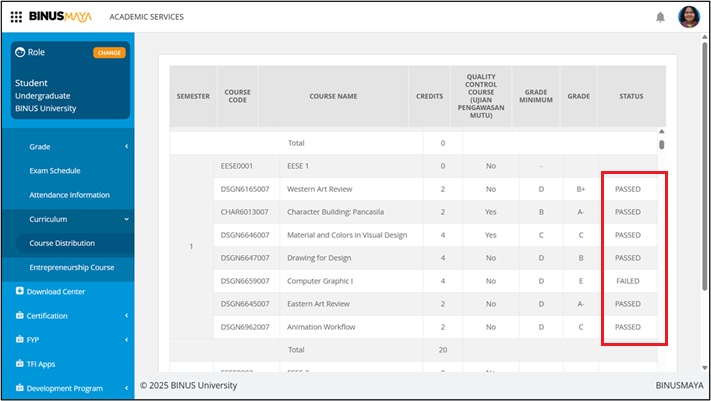This screenshot has height=401, width=711.
Task: Click the orange CHANGE role button
Action: pyautogui.click(x=109, y=53)
